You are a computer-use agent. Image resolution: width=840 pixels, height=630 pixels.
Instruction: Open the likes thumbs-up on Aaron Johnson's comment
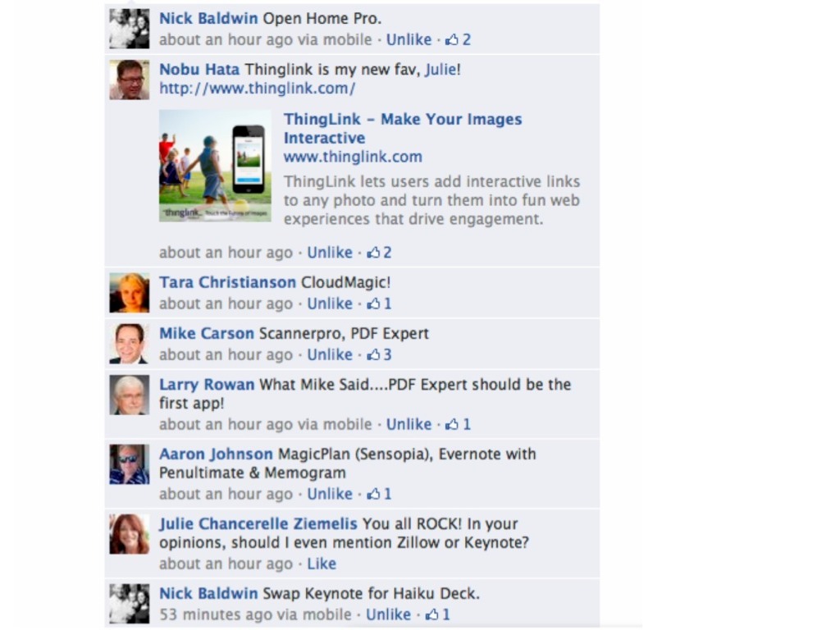(x=379, y=494)
